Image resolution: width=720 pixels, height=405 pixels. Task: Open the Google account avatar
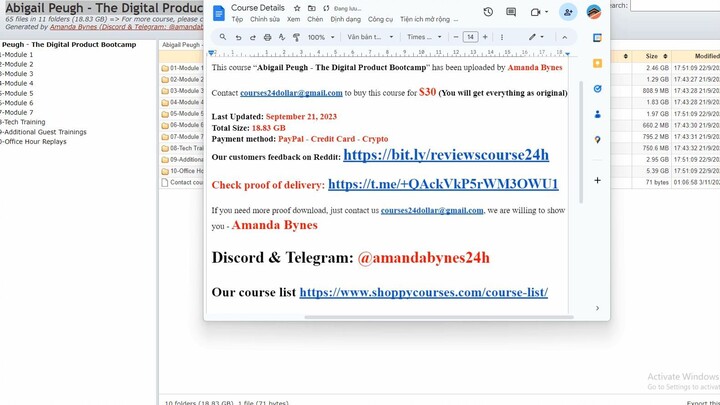coord(594,12)
